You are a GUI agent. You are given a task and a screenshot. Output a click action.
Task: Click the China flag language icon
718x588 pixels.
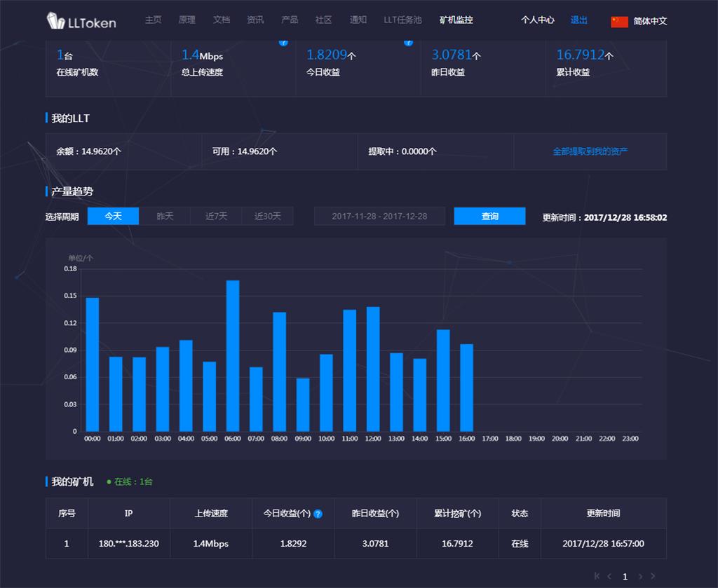[619, 21]
